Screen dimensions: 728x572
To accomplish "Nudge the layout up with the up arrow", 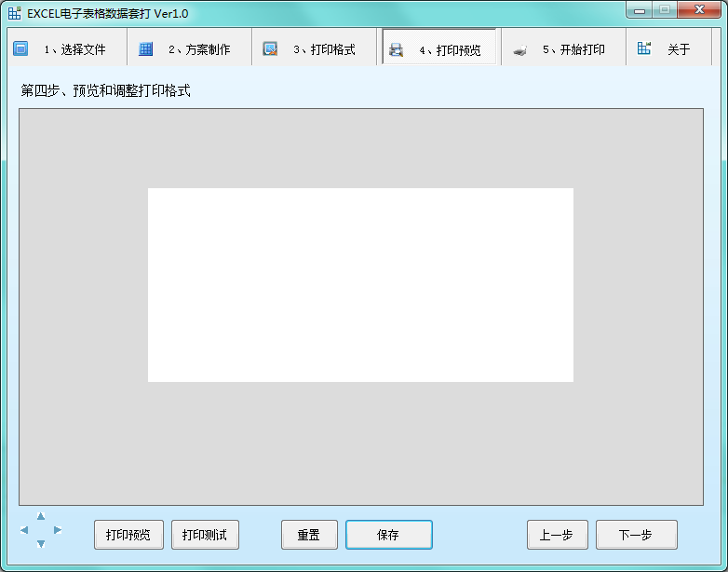I will tap(41, 516).
